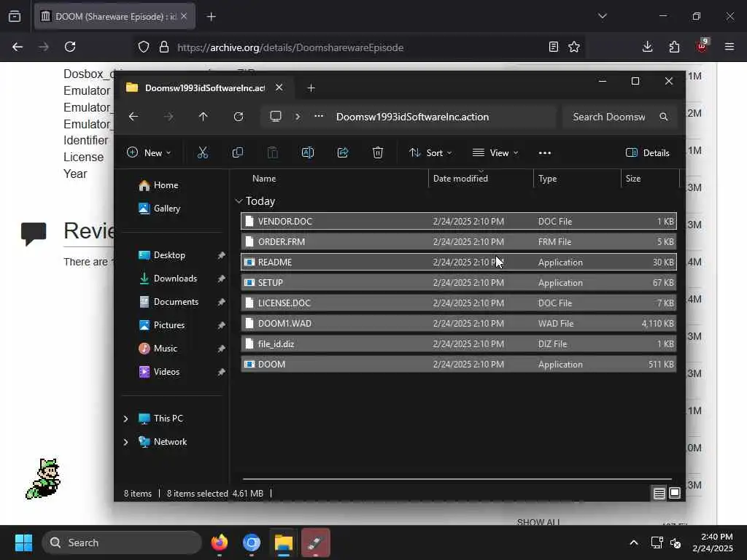Viewport: 747px width, 560px height.
Task: Toggle the Details pane
Action: pos(648,152)
